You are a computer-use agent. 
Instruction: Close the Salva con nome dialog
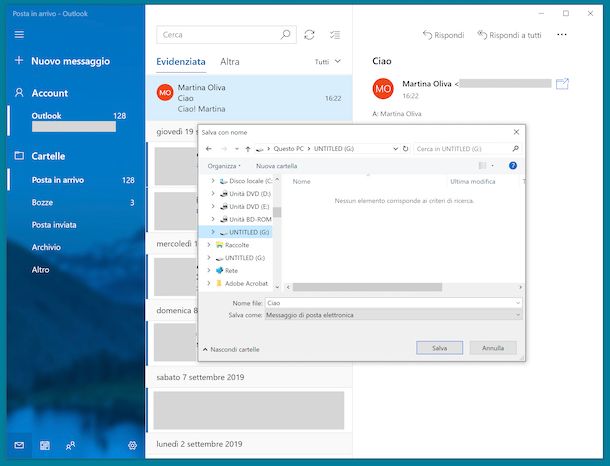coord(516,132)
